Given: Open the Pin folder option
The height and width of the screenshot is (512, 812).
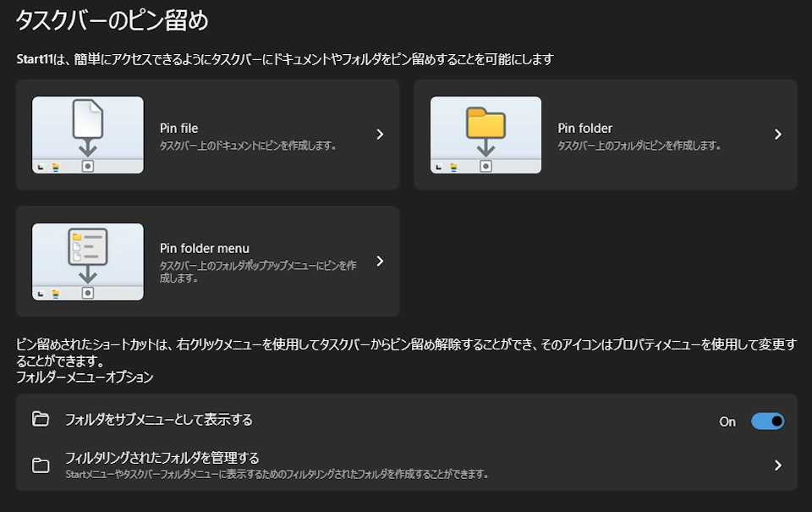Looking at the screenshot, I should [x=606, y=135].
